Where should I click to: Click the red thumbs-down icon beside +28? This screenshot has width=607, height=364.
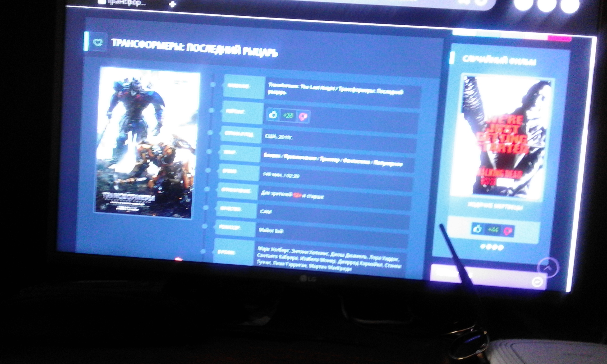pos(303,117)
